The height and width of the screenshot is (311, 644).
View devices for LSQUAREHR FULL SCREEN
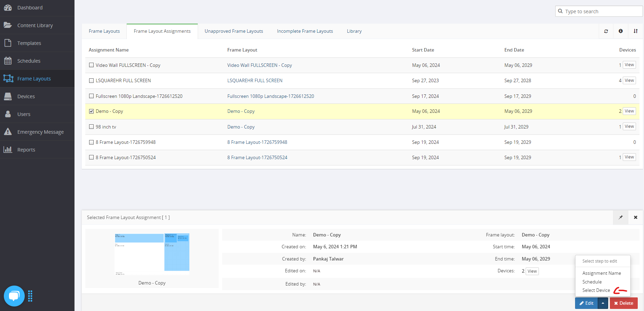tap(629, 80)
